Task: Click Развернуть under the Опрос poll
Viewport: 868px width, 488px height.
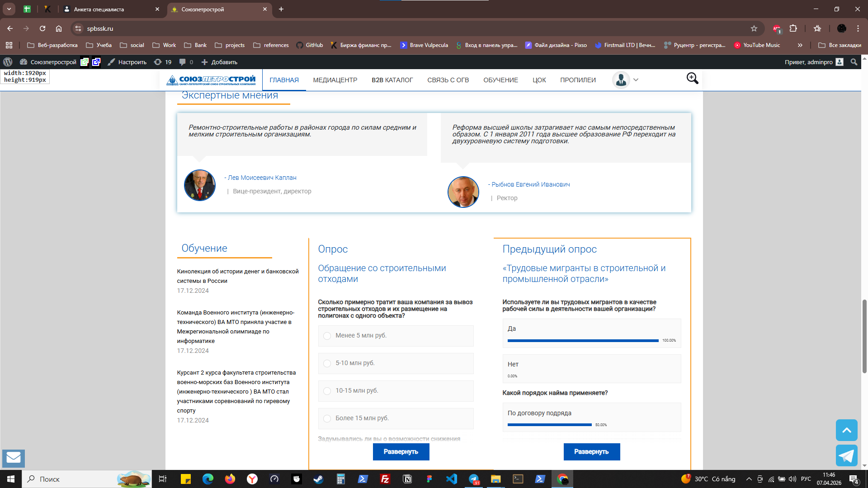Action: (x=401, y=452)
